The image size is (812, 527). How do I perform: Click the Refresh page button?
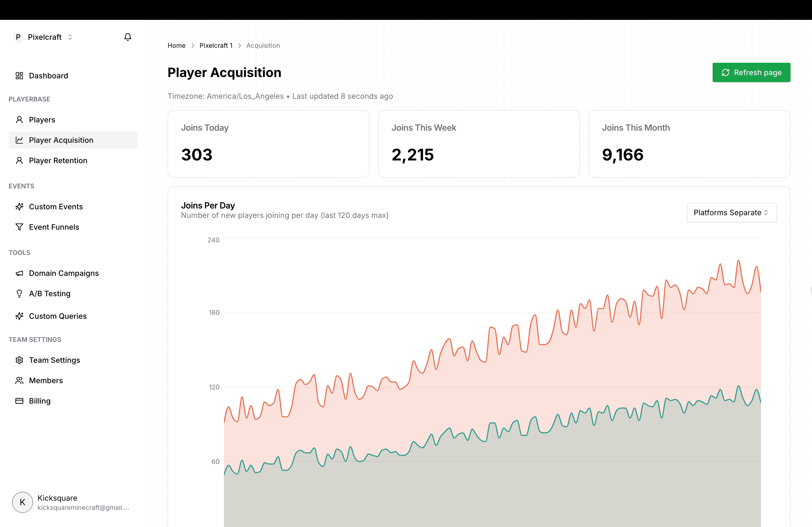tap(751, 72)
